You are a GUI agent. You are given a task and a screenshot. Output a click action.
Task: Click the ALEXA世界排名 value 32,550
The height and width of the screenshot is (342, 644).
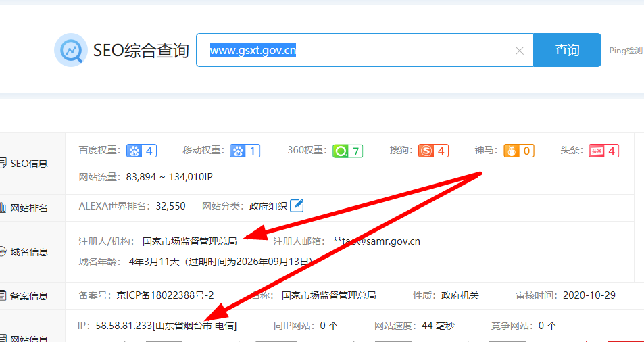pos(170,205)
